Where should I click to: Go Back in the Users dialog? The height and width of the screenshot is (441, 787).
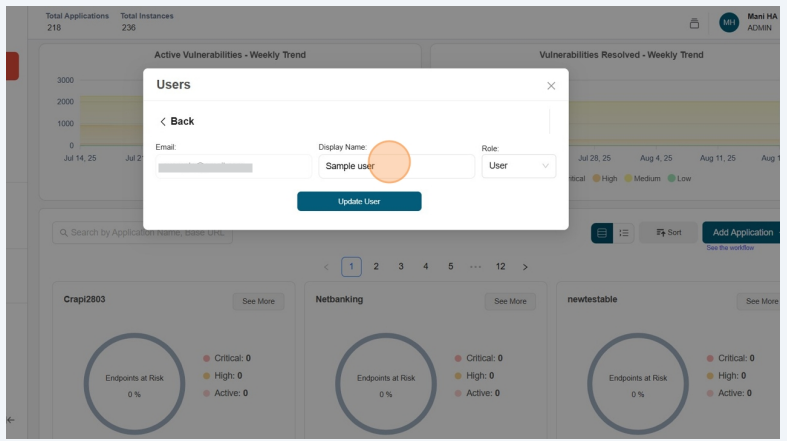tap(177, 121)
